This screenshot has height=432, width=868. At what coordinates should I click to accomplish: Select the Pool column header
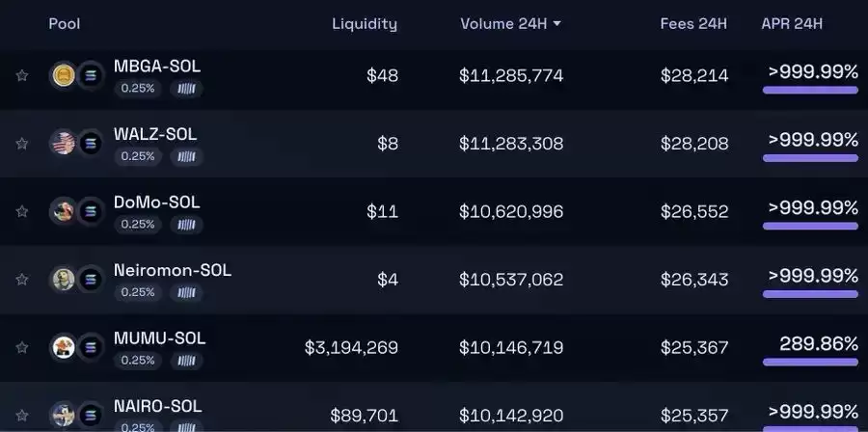[65, 24]
